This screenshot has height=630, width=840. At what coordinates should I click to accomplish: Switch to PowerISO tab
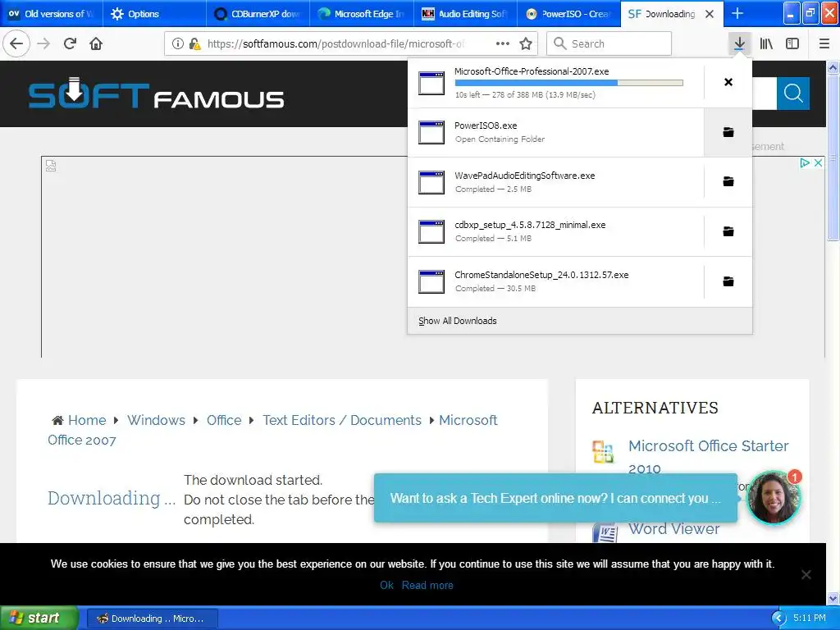tap(569, 14)
